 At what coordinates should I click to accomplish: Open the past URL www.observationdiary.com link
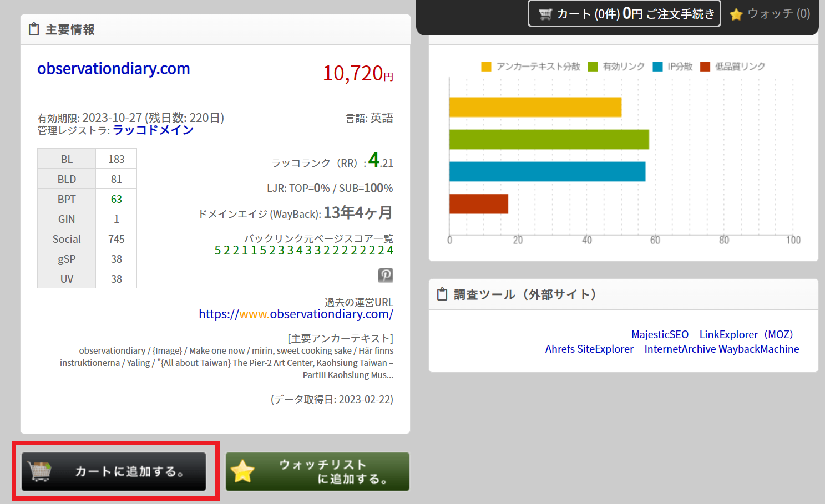point(296,314)
